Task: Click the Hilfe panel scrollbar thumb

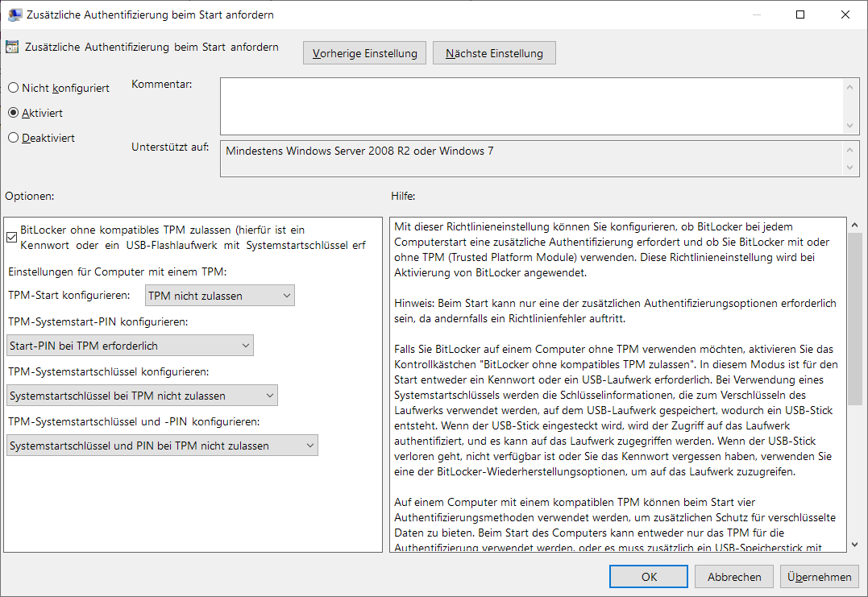Action: pyautogui.click(x=855, y=319)
